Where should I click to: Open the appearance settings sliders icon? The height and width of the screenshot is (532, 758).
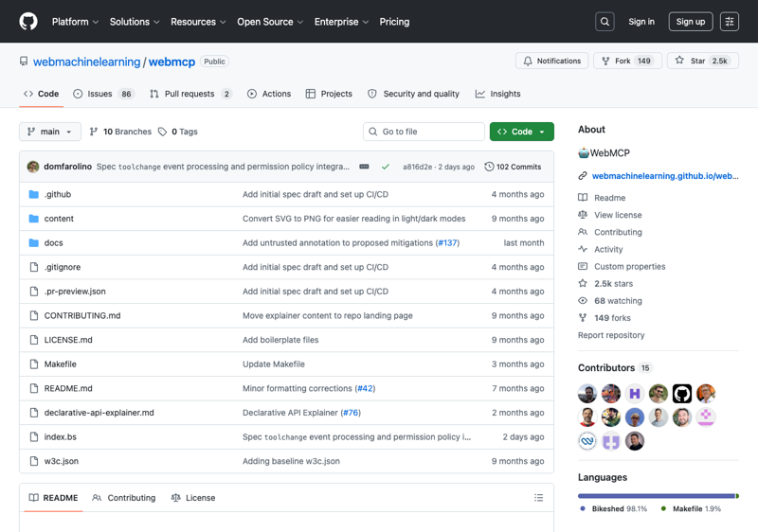[729, 22]
